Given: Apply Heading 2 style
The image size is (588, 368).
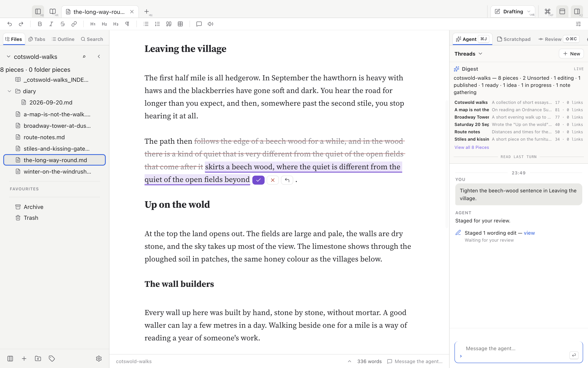Looking at the screenshot, I should tap(104, 24).
